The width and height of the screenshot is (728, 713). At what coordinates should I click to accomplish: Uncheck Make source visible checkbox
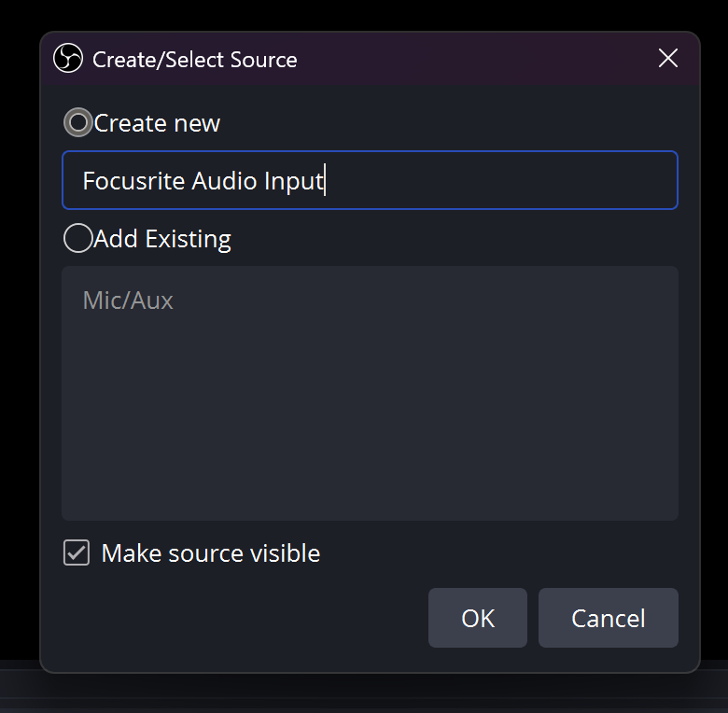77,552
